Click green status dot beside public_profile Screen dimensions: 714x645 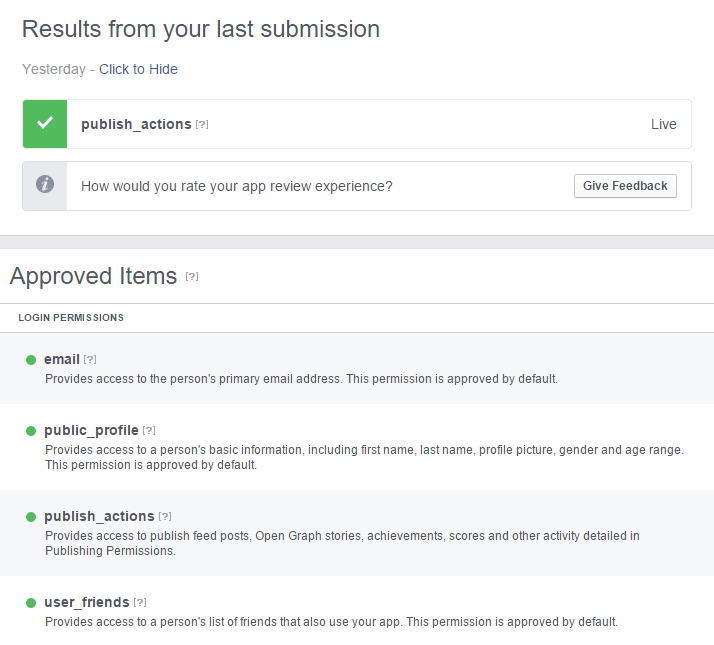point(31,431)
